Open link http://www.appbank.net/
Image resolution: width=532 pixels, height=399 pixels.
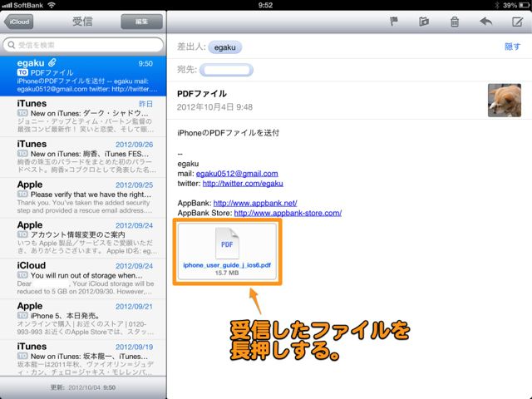pyautogui.click(x=255, y=203)
